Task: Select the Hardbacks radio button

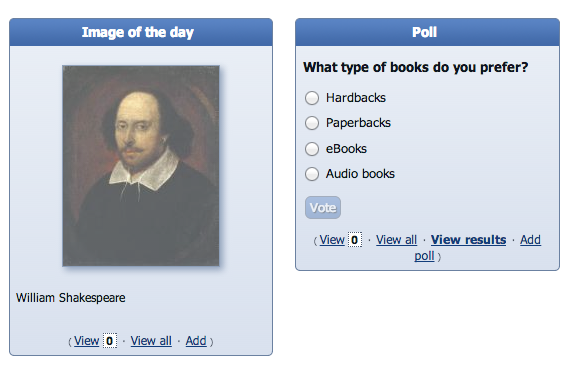Action: tap(312, 98)
